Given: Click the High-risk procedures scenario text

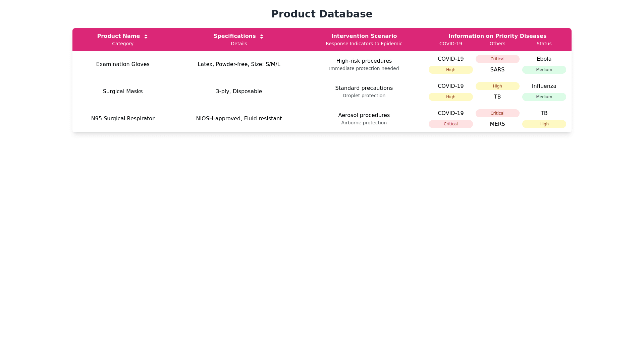Looking at the screenshot, I should coord(364,61).
